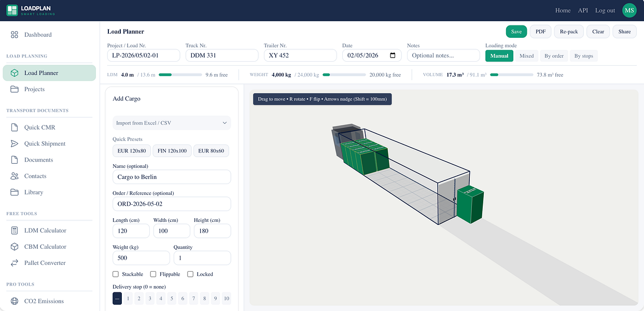Click the Weight (kg) field
Image resolution: width=644 pixels, height=311 pixels.
(x=141, y=258)
